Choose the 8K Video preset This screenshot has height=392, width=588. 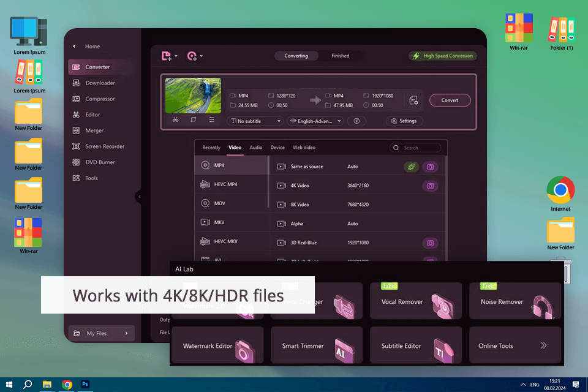point(358,205)
